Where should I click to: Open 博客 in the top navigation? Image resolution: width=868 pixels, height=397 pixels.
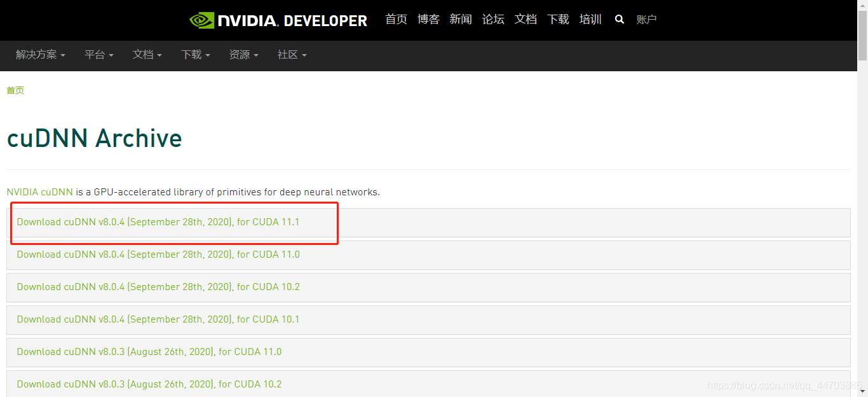(x=428, y=20)
